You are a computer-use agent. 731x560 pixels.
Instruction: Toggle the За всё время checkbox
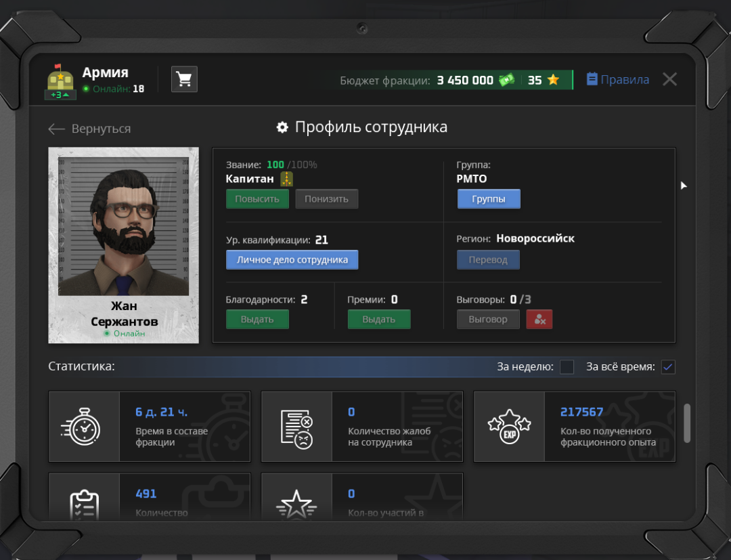pyautogui.click(x=668, y=367)
